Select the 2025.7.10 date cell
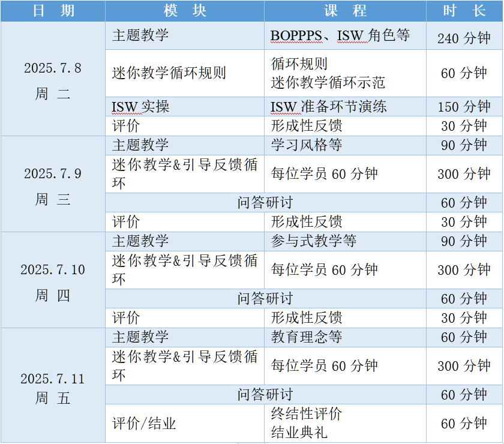This screenshot has height=444, width=504. 53,280
